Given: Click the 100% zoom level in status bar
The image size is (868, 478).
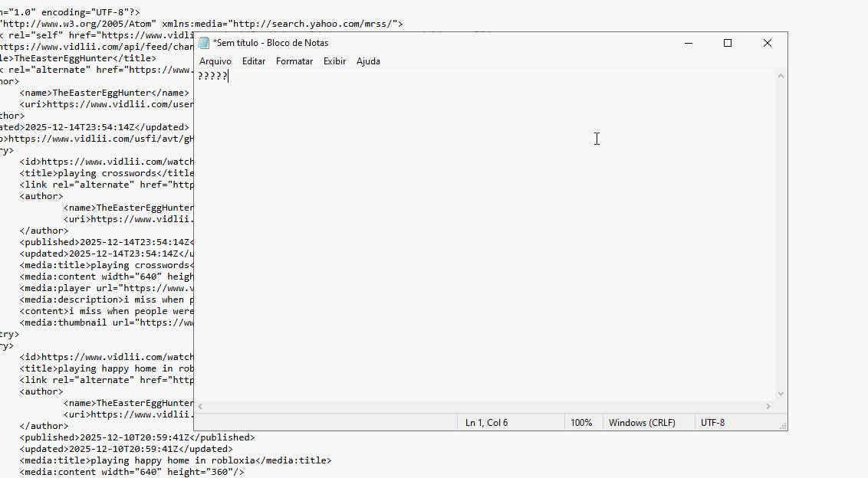Looking at the screenshot, I should point(581,423).
